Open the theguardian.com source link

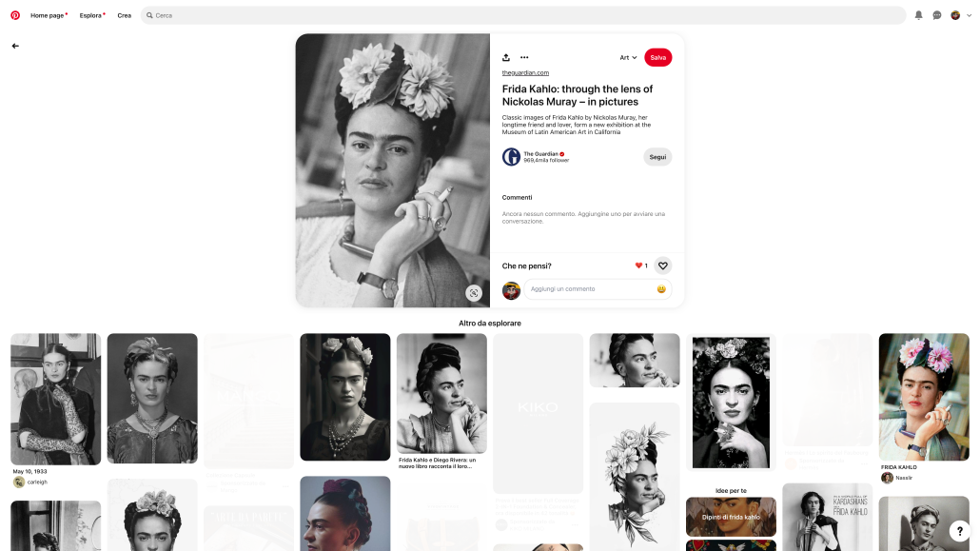coord(525,72)
